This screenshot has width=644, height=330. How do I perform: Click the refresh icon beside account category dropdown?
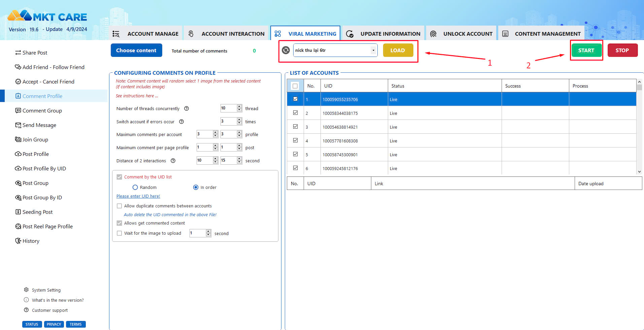286,50
